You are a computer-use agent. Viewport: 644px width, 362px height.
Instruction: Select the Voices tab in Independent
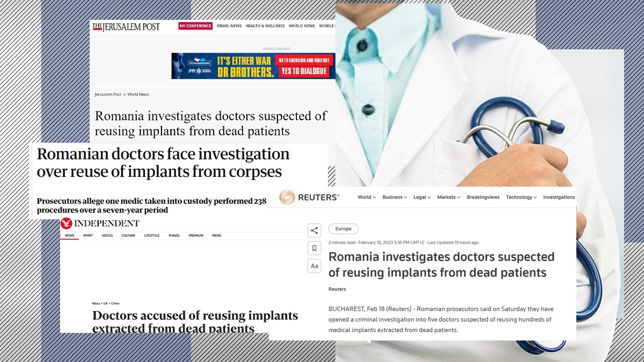coord(107,235)
